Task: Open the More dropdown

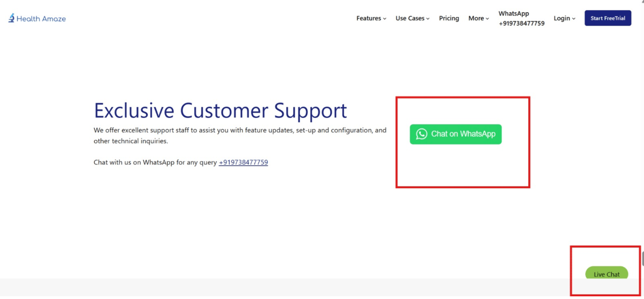Action: 476,18
